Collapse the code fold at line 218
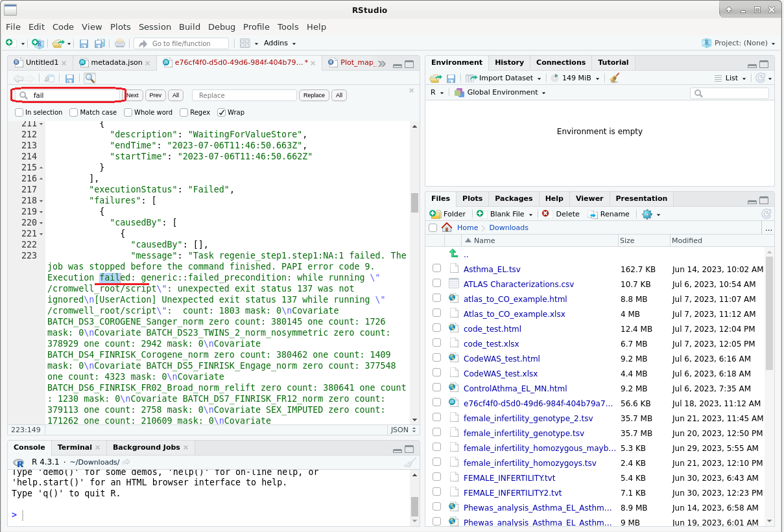Screen dimensions: 784x532 point(42,201)
